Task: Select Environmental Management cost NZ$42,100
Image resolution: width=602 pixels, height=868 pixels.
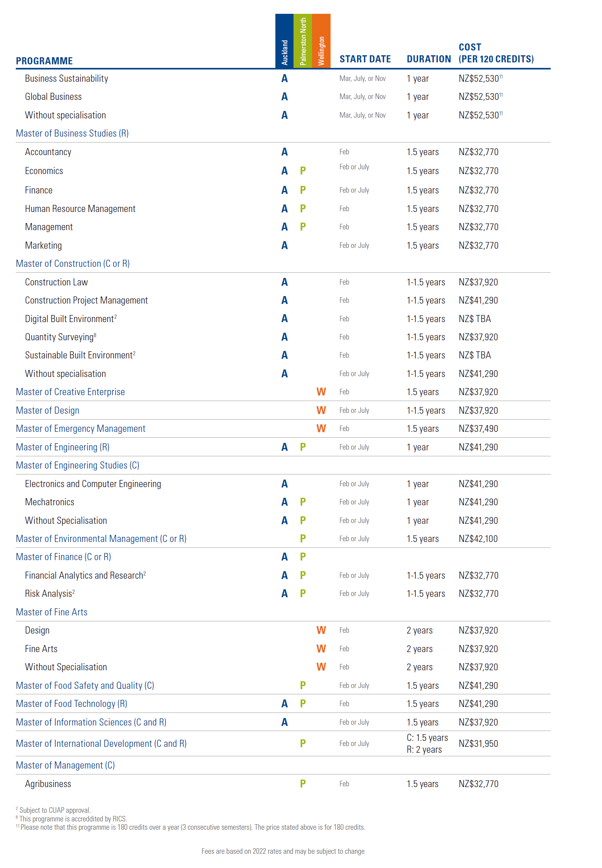Action: point(478,539)
